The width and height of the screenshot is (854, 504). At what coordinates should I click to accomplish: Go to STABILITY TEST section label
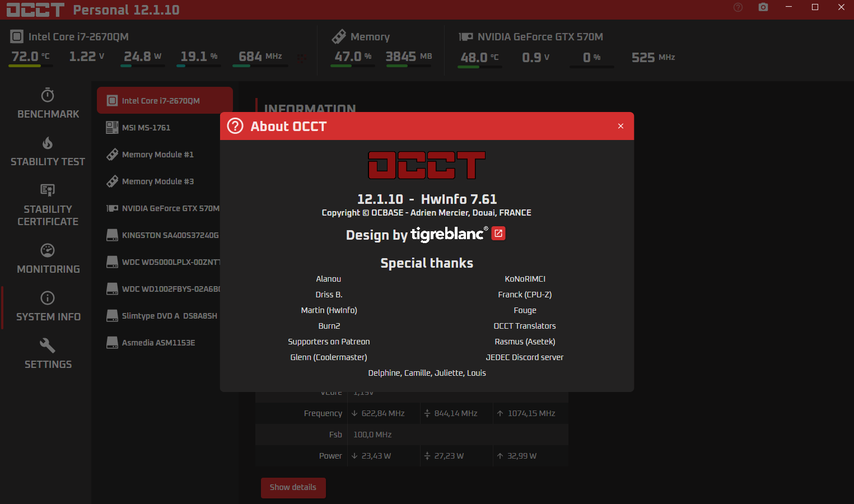pos(48,162)
